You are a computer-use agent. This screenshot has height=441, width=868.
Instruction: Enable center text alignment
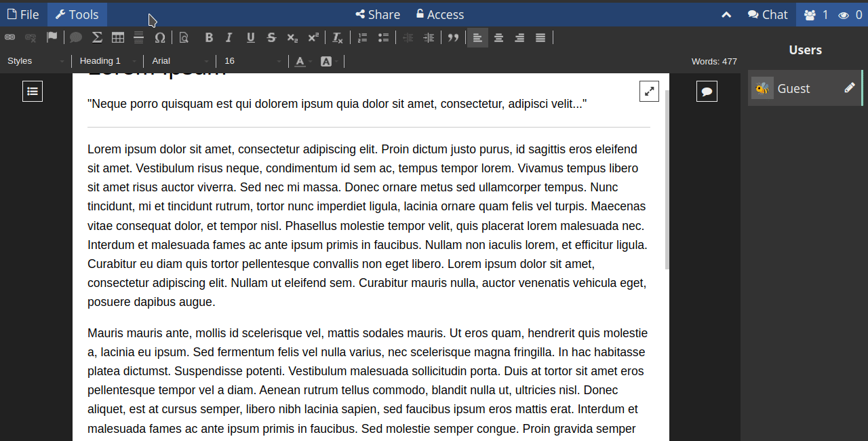[498, 38]
